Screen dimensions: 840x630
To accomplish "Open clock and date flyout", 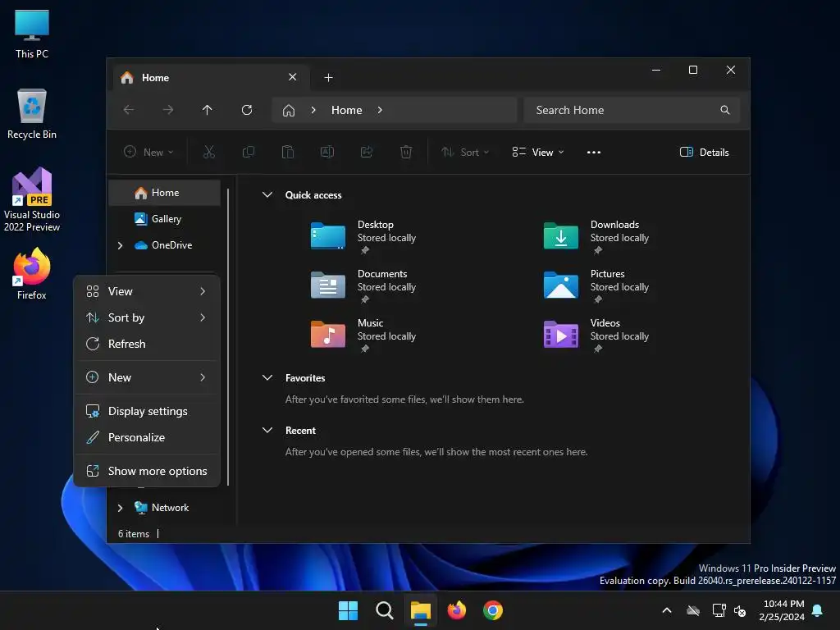I will 782,610.
